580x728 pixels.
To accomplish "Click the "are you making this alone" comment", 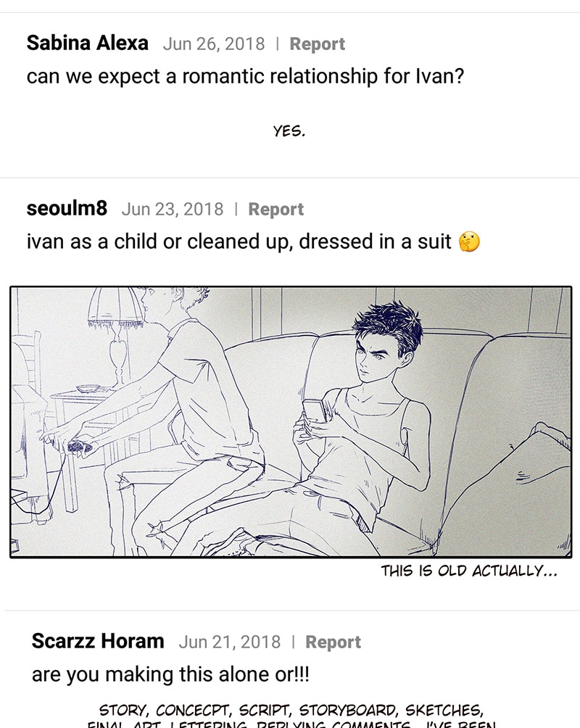I will pyautogui.click(x=170, y=675).
